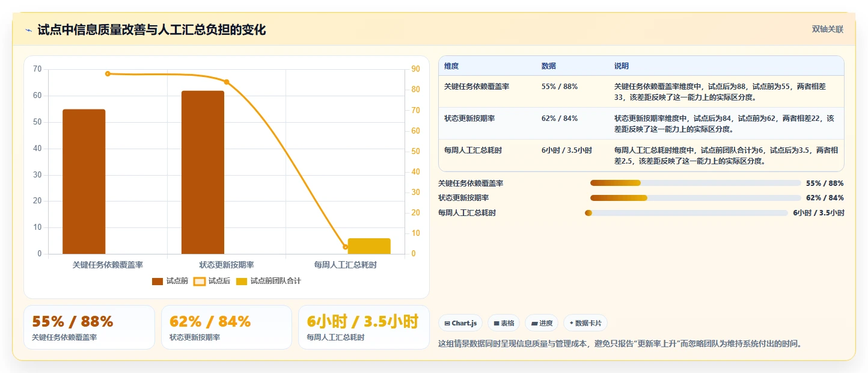868x373 pixels.
Task: Toggle the 试点后 legend entry
Action: click(x=212, y=281)
